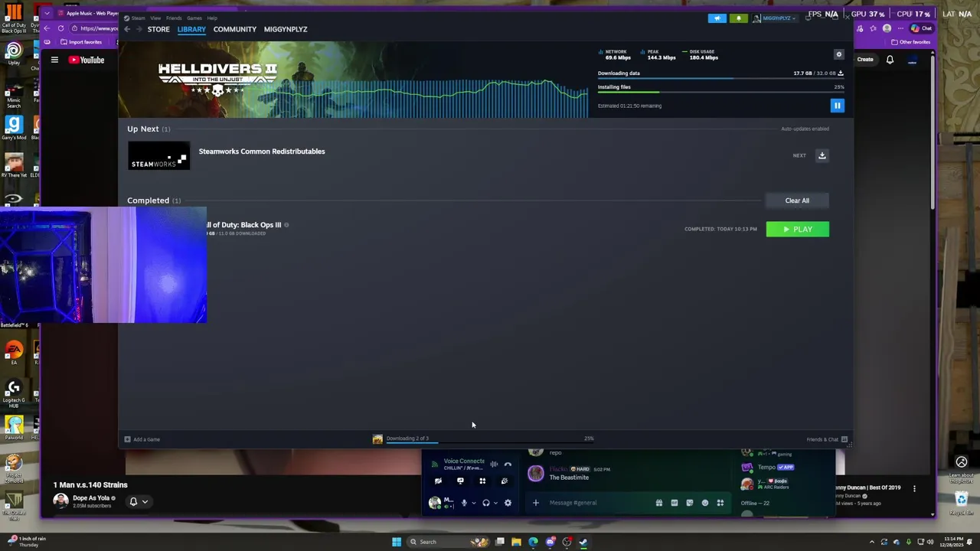This screenshot has height=551, width=980.
Task: Clear All completed downloads
Action: (797, 201)
